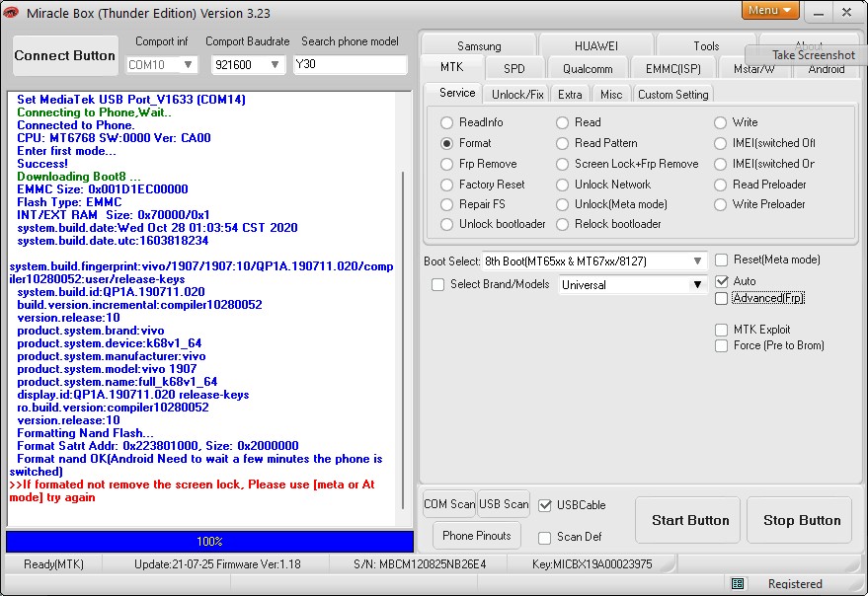Switch to the Tools tab
This screenshot has height=596, width=868.
706,46
